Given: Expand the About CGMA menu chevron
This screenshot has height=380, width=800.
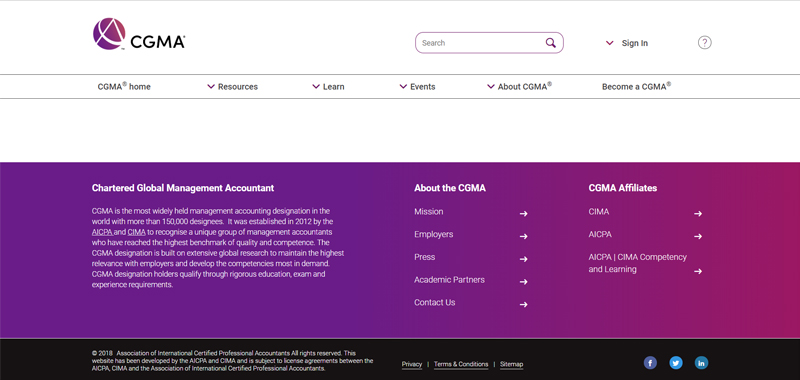Looking at the screenshot, I should [491, 87].
